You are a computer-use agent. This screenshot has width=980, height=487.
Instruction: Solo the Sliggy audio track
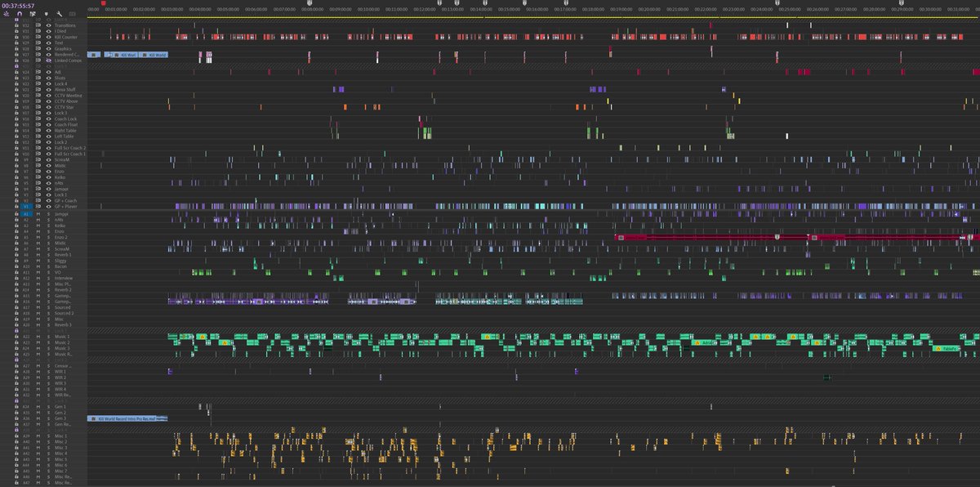coord(48,261)
